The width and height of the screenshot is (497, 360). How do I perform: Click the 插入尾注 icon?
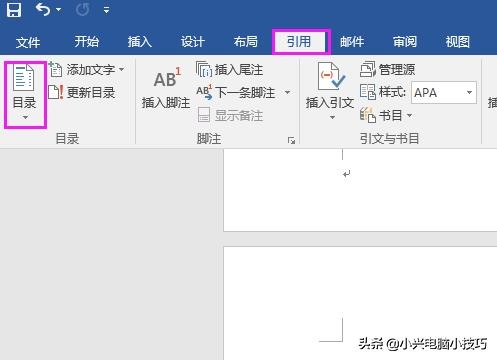[x=204, y=69]
